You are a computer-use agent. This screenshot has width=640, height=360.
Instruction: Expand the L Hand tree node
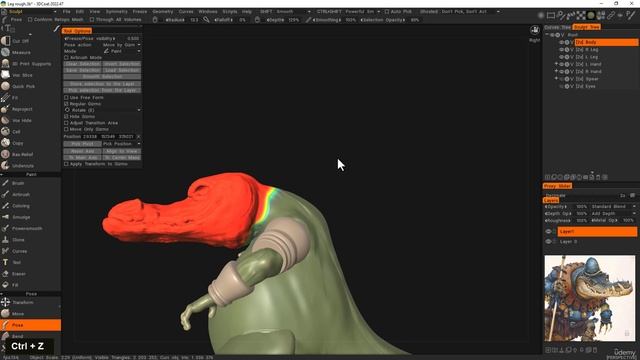coord(556,64)
